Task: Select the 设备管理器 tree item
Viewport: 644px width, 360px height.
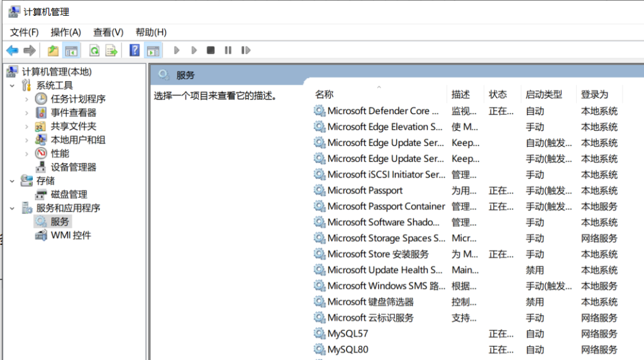Action: (74, 167)
